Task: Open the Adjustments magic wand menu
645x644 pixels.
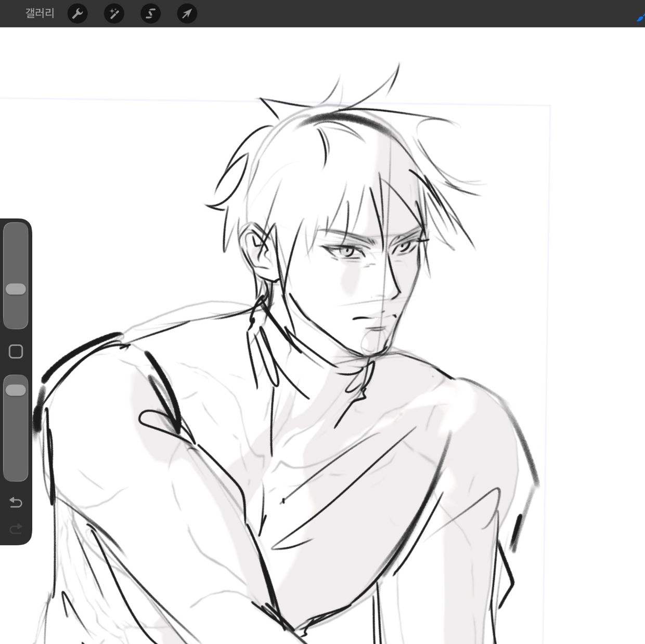Action: coord(114,14)
